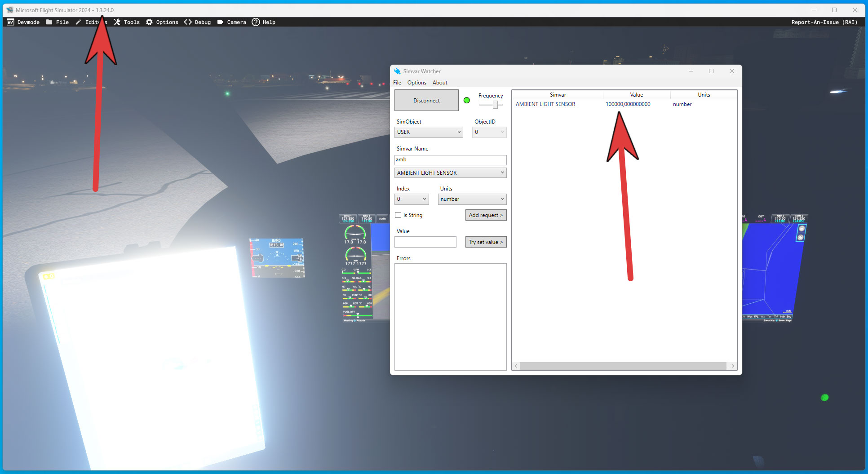The height and width of the screenshot is (474, 868).
Task: Enable the Is String checkbox
Action: (398, 215)
